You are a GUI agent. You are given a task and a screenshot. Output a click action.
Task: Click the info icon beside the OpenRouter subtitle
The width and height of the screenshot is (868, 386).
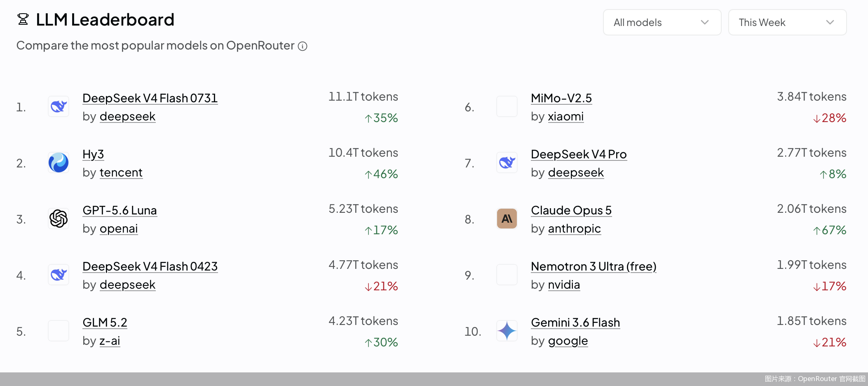point(303,46)
